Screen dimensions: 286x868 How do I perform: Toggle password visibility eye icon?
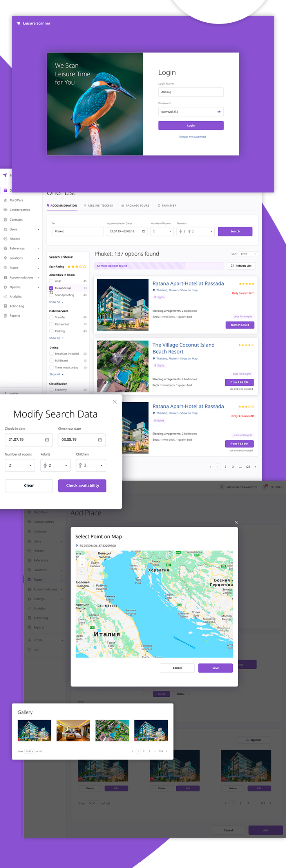click(219, 112)
